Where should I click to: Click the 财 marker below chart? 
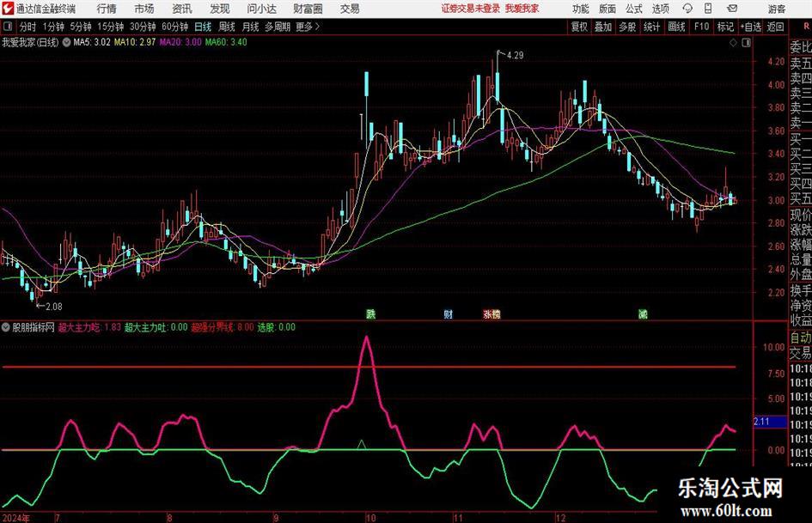449,313
